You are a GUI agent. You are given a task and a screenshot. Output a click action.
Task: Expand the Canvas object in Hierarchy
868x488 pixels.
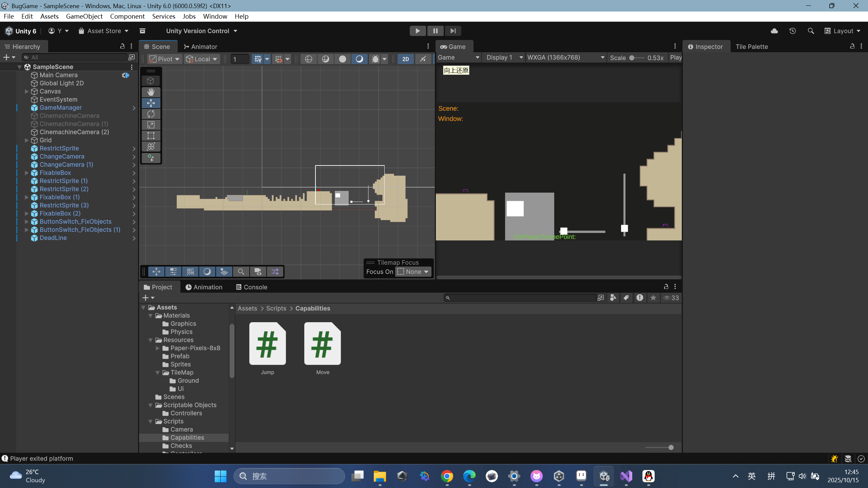pyautogui.click(x=27, y=91)
